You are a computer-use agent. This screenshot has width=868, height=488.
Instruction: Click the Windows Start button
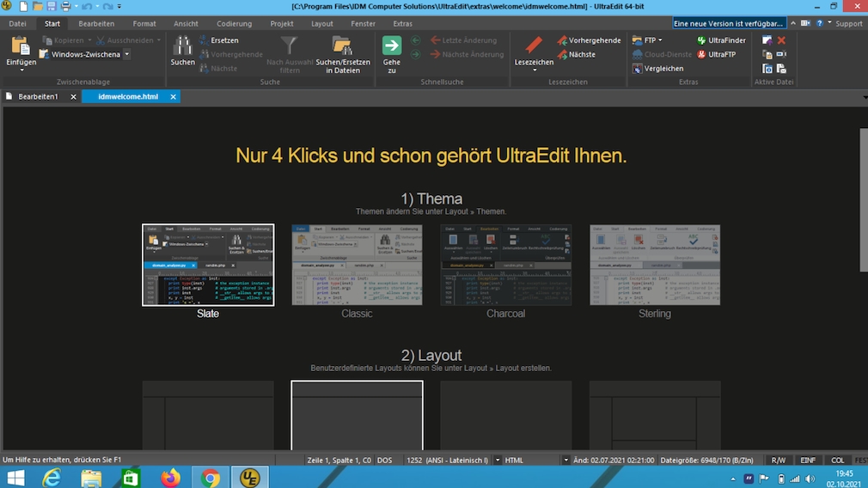(x=15, y=478)
